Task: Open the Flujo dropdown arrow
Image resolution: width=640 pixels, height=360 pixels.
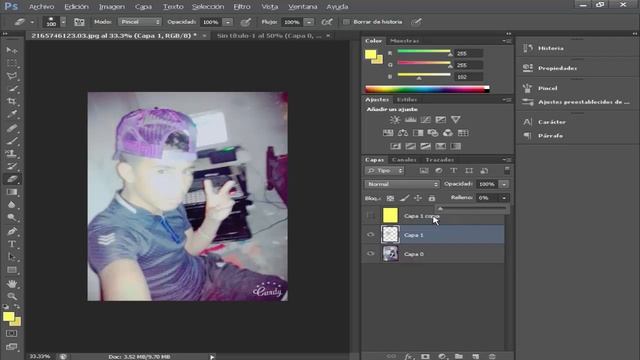Action: (309, 22)
